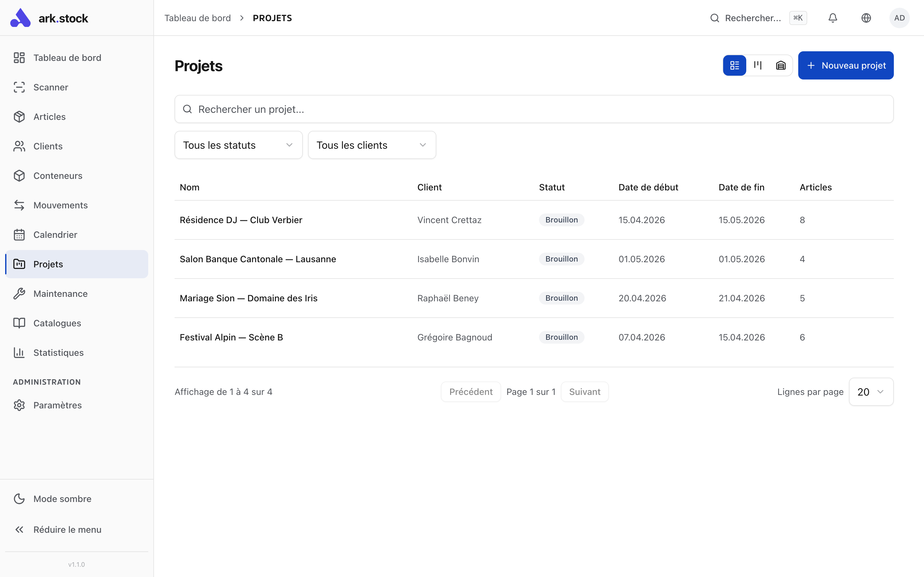Viewport: 924px width, 577px height.
Task: Open the notifications bell
Action: 832,18
